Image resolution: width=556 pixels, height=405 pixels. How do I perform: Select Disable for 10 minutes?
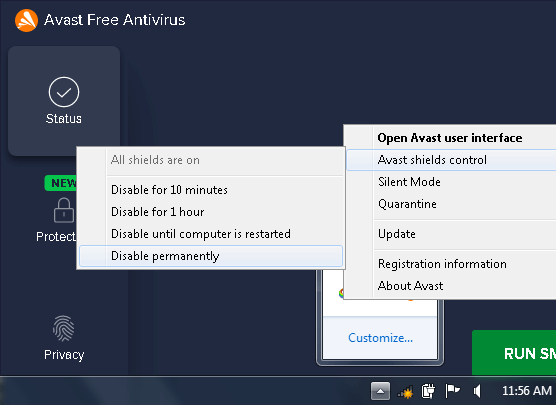click(211, 190)
